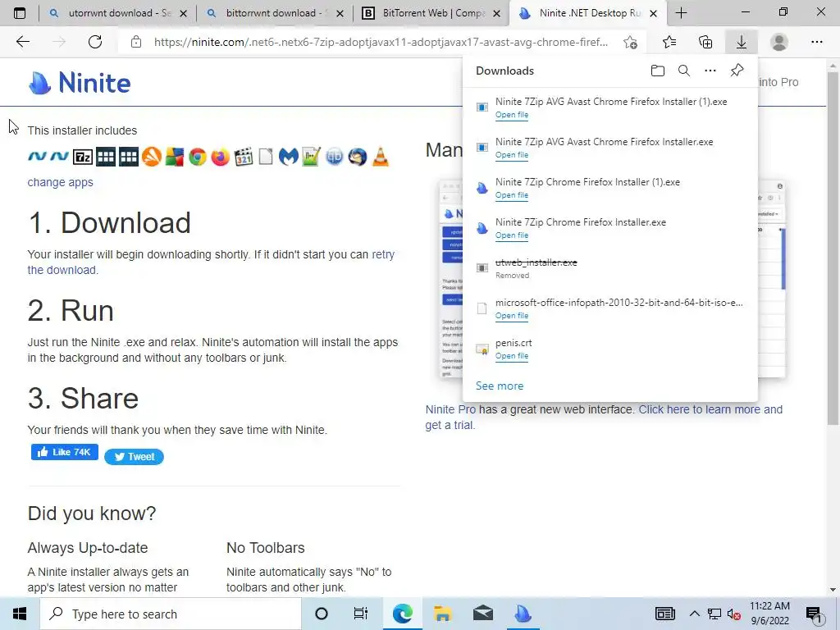Click the Chrome icon in installer list
The image size is (840, 630).
click(x=197, y=157)
